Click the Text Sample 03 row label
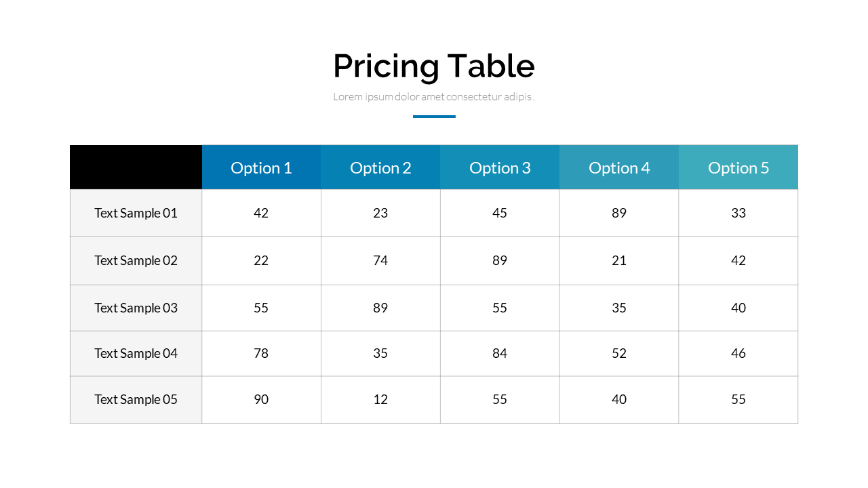The width and height of the screenshot is (868, 488). 136,308
